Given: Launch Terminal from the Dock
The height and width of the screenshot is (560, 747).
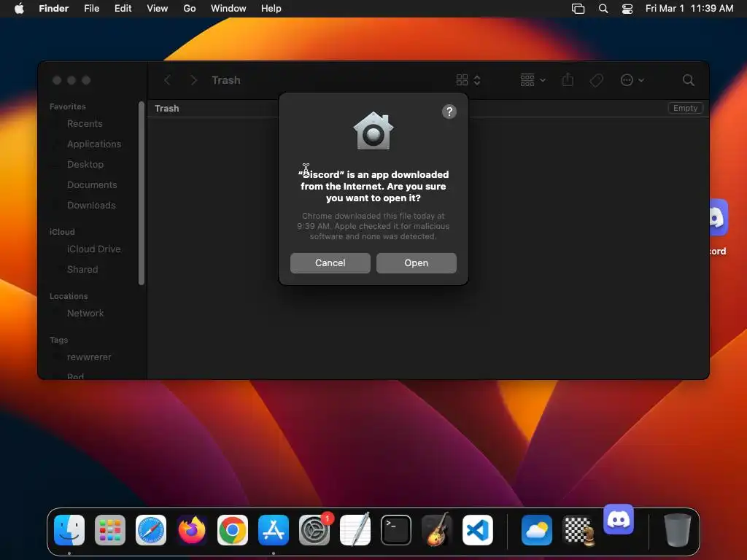Looking at the screenshot, I should coord(396,530).
